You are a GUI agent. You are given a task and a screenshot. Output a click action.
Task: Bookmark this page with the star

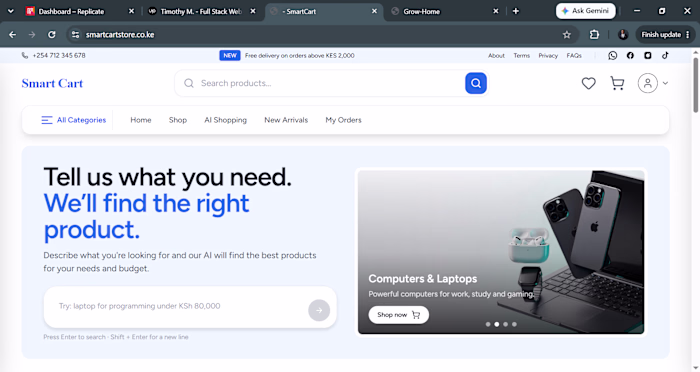point(567,34)
